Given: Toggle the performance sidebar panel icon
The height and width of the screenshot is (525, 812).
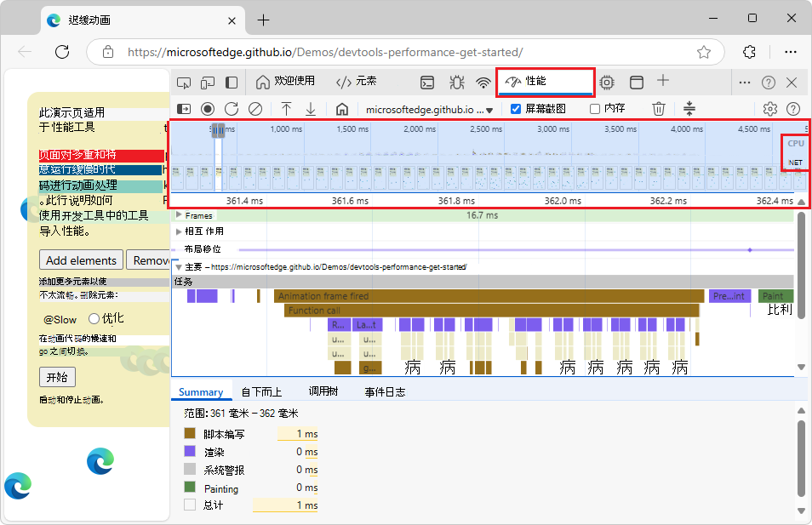Looking at the screenshot, I should click(184, 109).
